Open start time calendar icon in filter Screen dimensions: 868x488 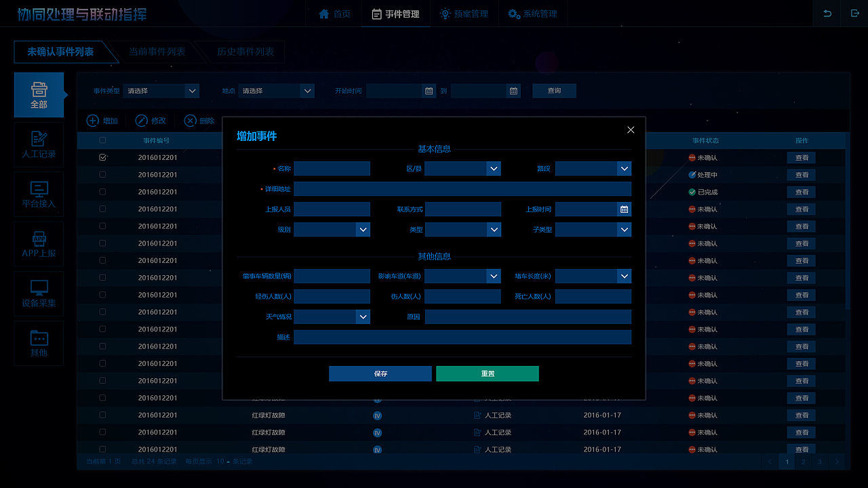(429, 91)
